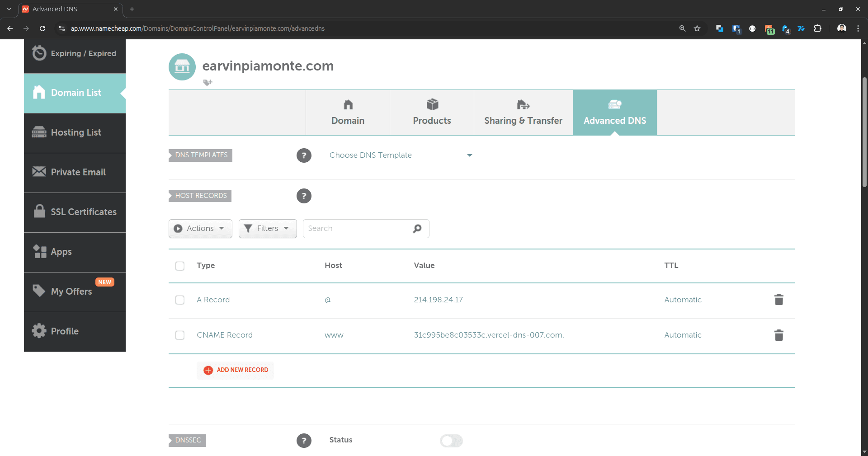This screenshot has height=456, width=868.
Task: Switch to the Sharing & Transfer tab
Action: point(523,113)
